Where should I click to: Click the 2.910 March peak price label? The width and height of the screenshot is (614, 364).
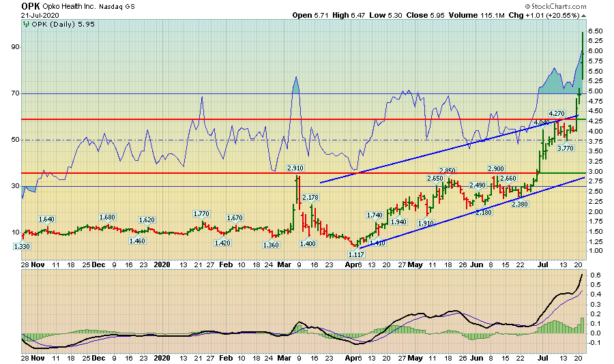(x=295, y=168)
